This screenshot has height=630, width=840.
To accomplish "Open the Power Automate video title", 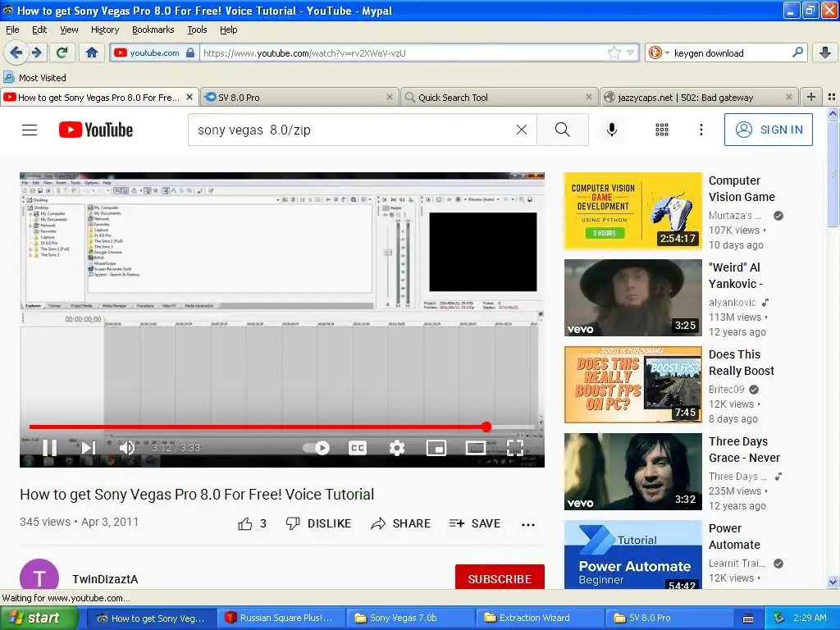I will click(x=734, y=536).
